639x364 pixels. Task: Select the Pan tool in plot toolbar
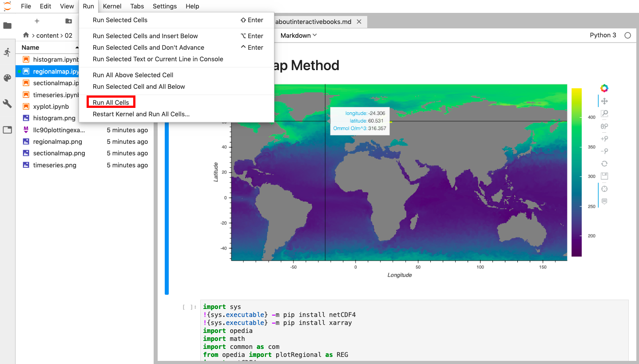[x=604, y=101]
